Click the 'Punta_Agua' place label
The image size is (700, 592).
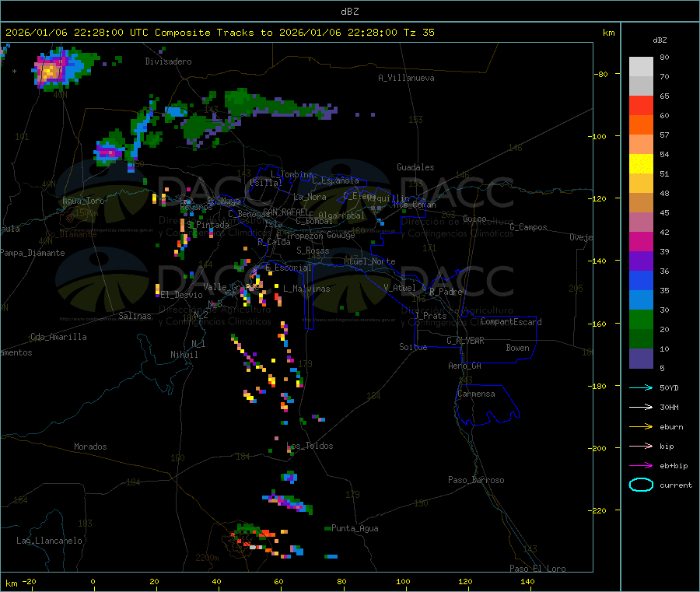tap(355, 529)
